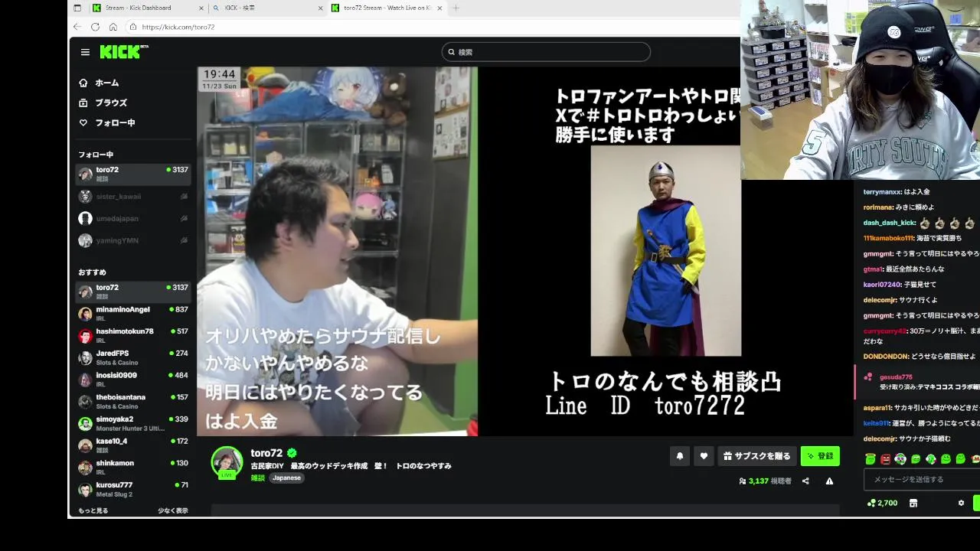This screenshot has height=551, width=980.
Task: Open the chat shop storefront icon
Action: pyautogui.click(x=913, y=503)
